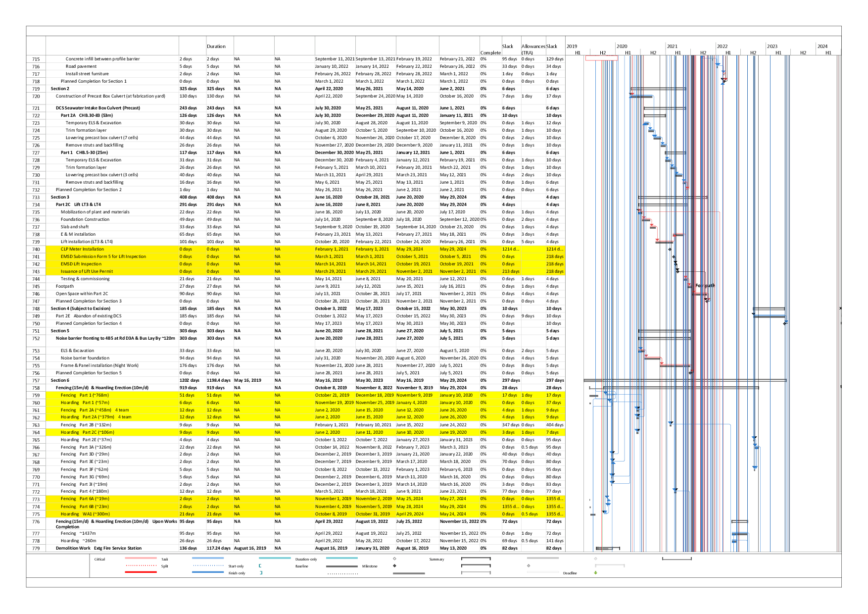Screen dimensions: 868x614
Task: Click the 2022 year header on the timescale
Action: tap(722, 47)
